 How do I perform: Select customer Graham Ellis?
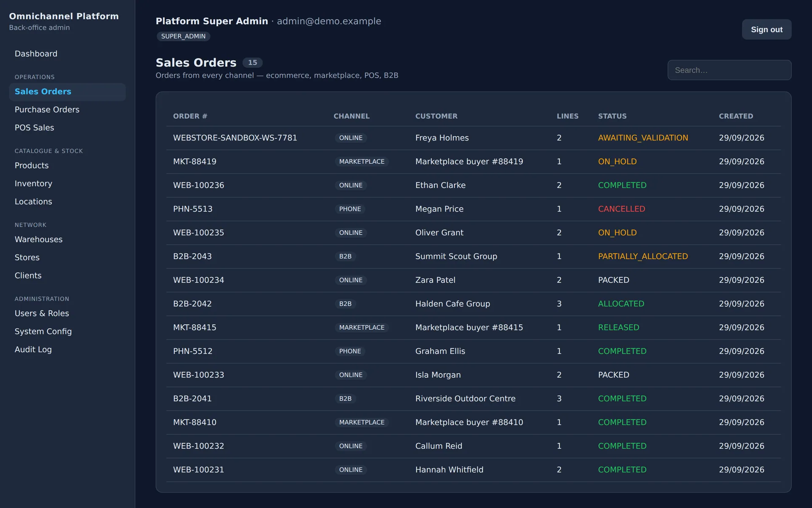(x=440, y=351)
